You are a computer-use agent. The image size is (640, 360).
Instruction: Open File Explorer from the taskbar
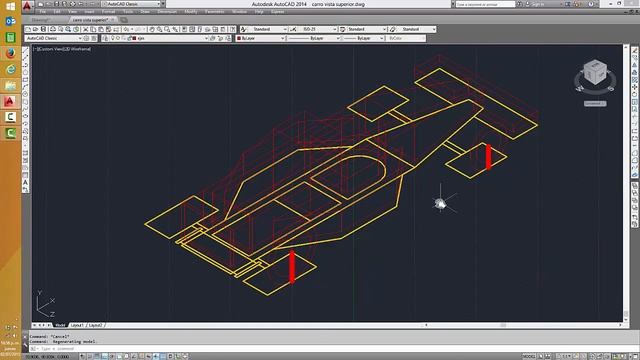11,85
